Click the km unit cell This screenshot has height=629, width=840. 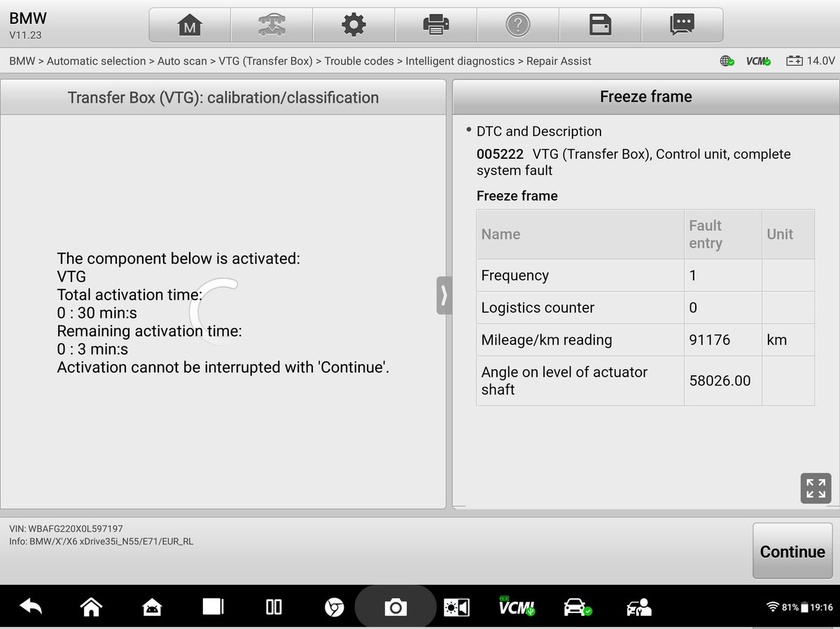788,340
